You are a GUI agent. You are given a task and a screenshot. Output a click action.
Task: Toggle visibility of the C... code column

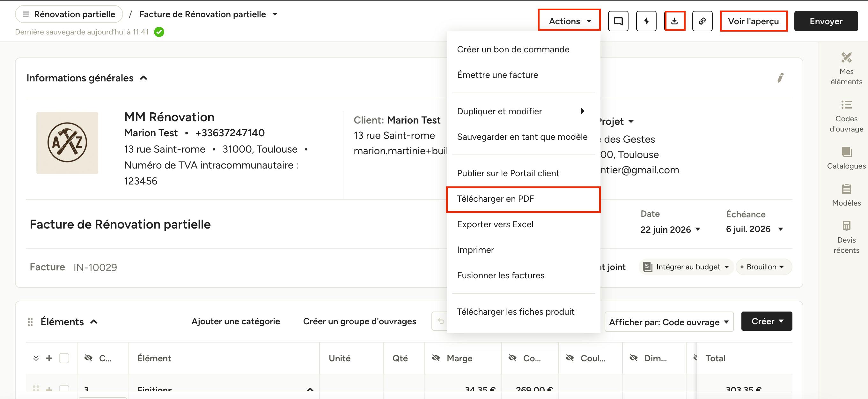(88, 358)
